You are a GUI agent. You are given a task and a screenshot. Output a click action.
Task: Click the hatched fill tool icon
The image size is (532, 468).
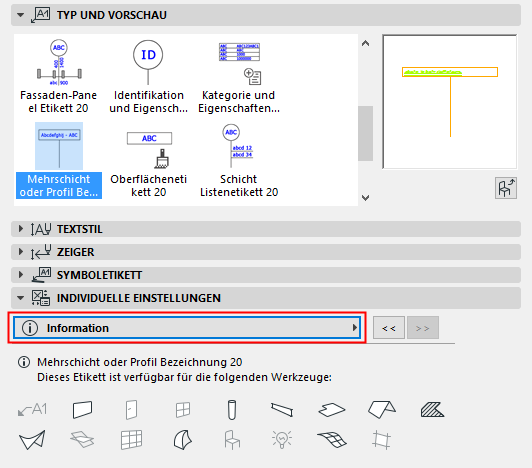432,410
